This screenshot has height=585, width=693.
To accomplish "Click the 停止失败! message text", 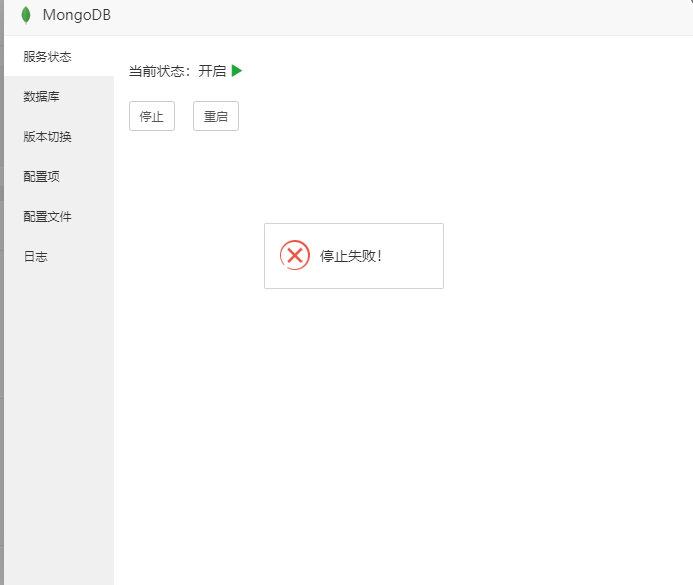I will pyautogui.click(x=350, y=256).
